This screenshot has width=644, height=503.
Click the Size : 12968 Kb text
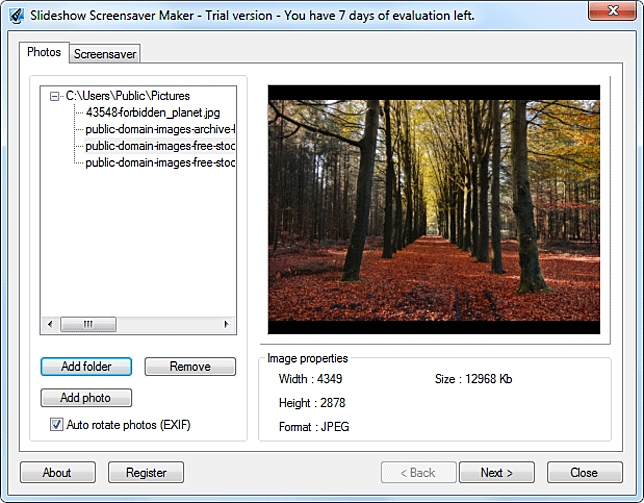point(474,379)
